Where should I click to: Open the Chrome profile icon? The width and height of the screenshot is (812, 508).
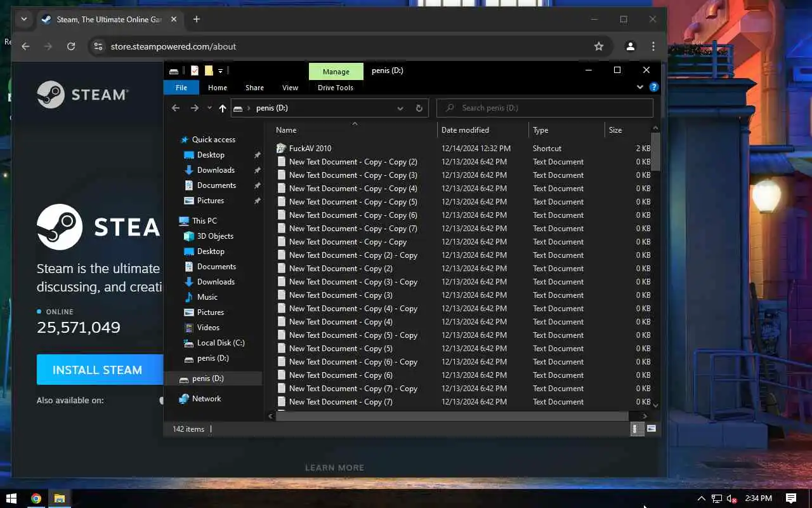(630, 46)
